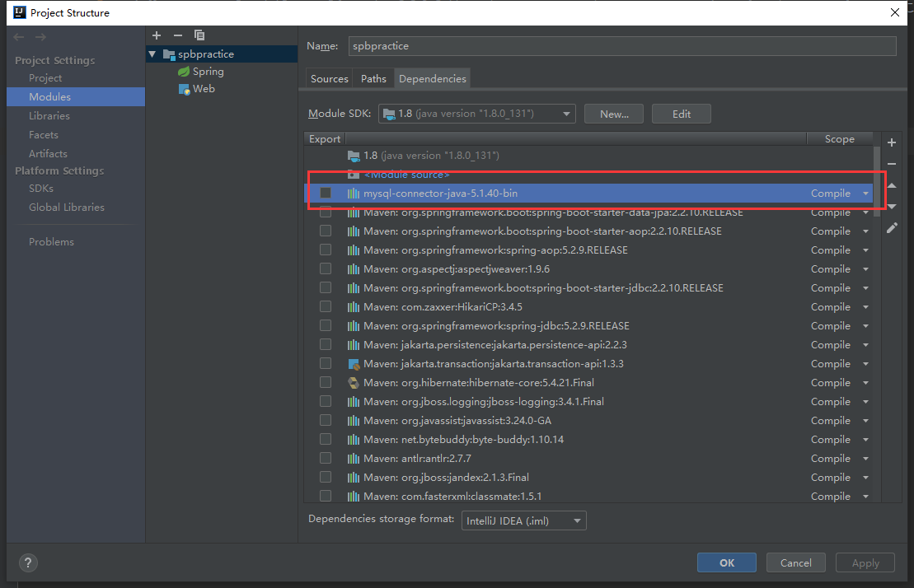Move dependency up with the arrow
The width and height of the screenshot is (914, 588).
coord(891,186)
